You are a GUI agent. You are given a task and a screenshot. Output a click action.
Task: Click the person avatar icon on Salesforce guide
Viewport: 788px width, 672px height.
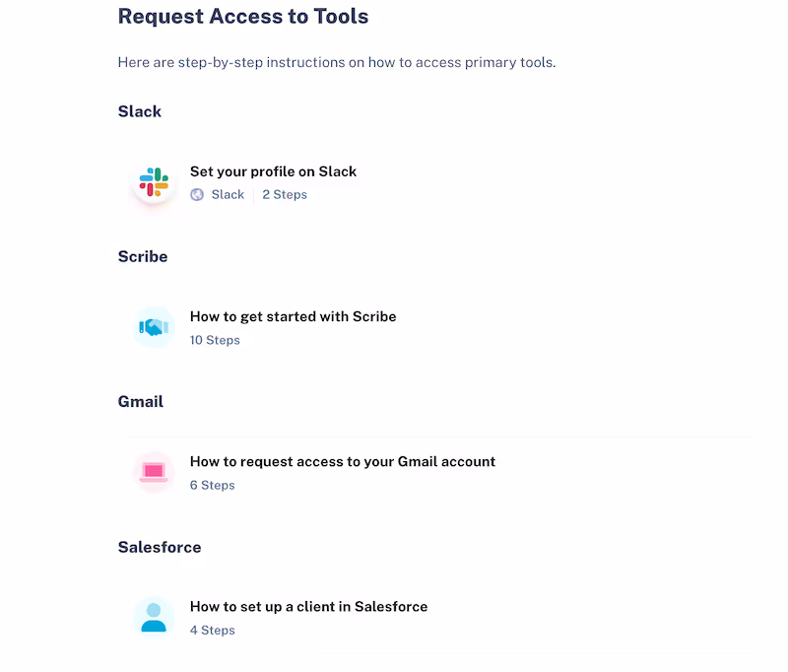(x=154, y=617)
